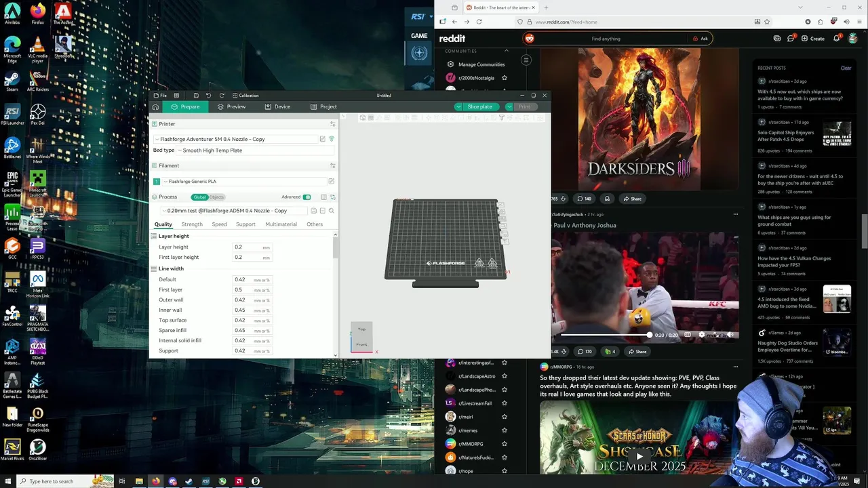
Task: Favorite r/meirl community with star
Action: [505, 417]
